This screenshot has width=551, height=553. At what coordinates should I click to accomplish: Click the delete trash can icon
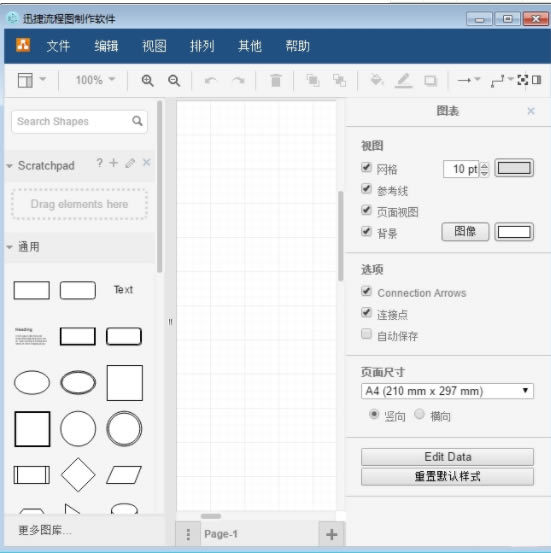click(x=276, y=80)
